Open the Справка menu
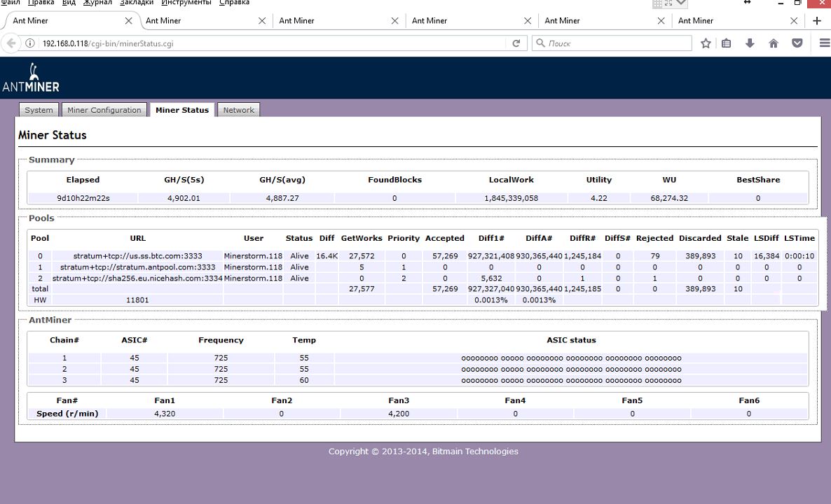Viewport: 831px width, 504px height. [x=234, y=3]
